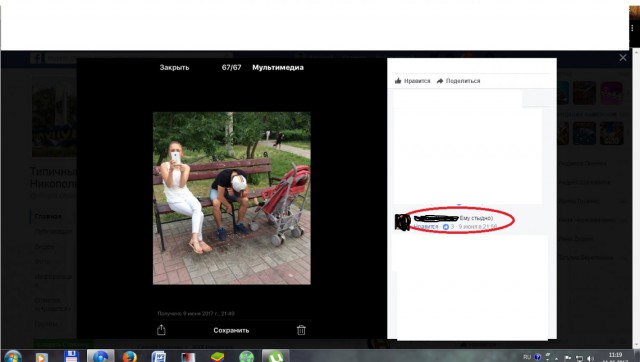Click the bench photo in the viewer

(231, 198)
